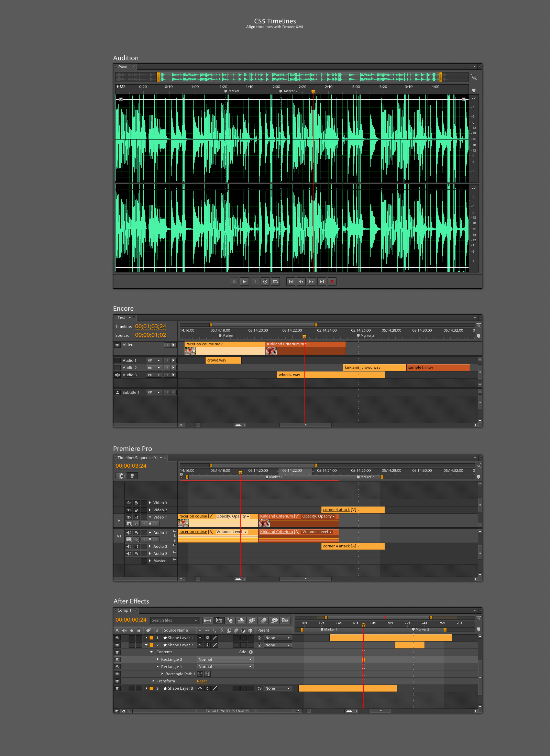
Task: Click the After Effects comp mini-flowchart icon
Action: click(x=208, y=620)
